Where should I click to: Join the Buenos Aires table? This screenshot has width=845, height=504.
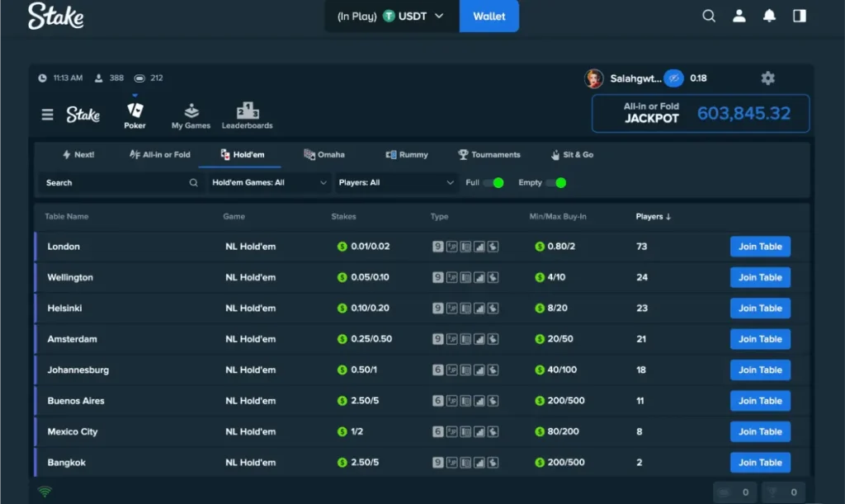click(760, 401)
